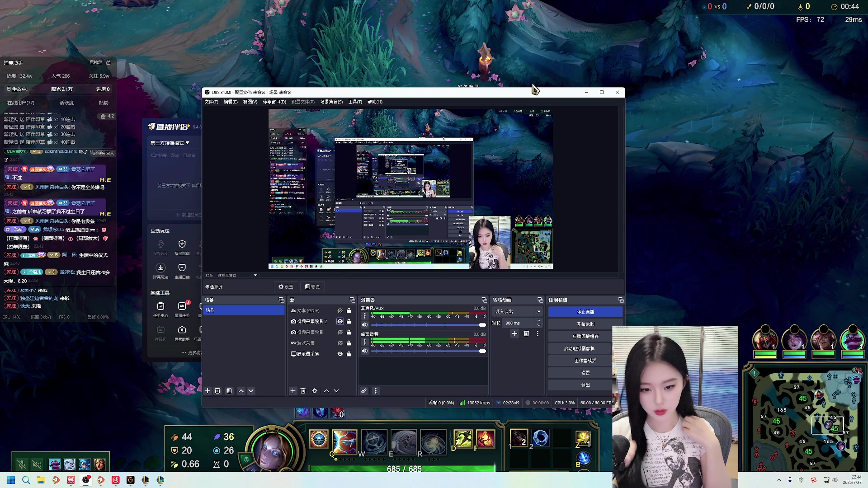Open 停靠窗口(D) menu in OBS

click(x=274, y=102)
